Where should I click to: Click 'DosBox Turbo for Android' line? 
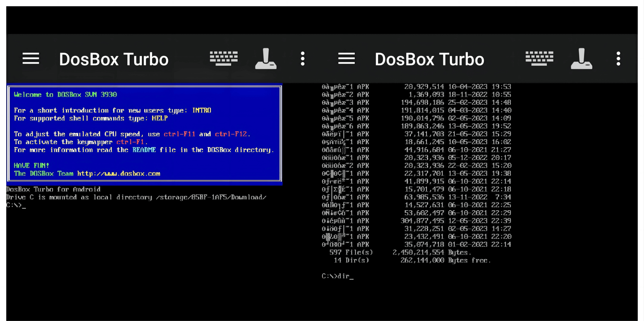[x=53, y=189]
